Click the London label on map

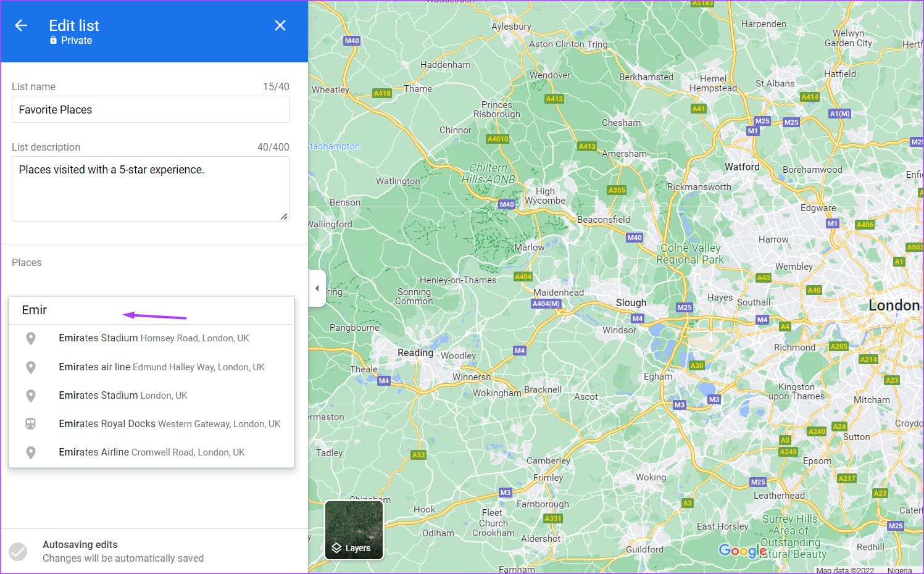(894, 305)
